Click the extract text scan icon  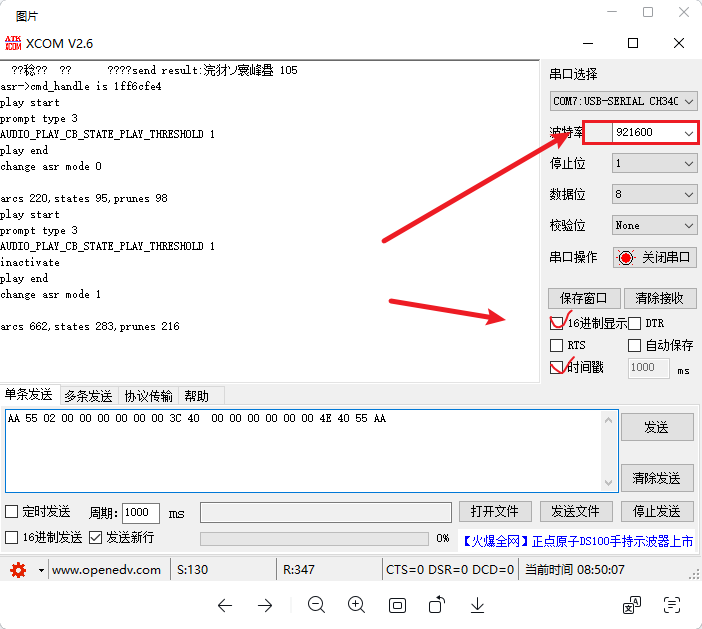coord(672,605)
